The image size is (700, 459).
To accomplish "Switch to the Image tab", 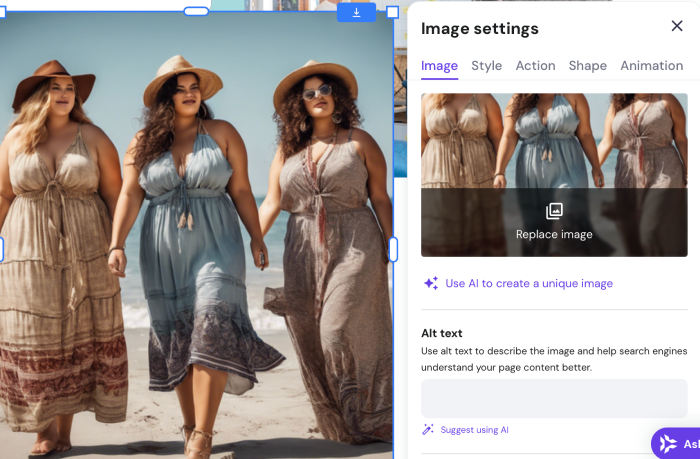I will 439,66.
